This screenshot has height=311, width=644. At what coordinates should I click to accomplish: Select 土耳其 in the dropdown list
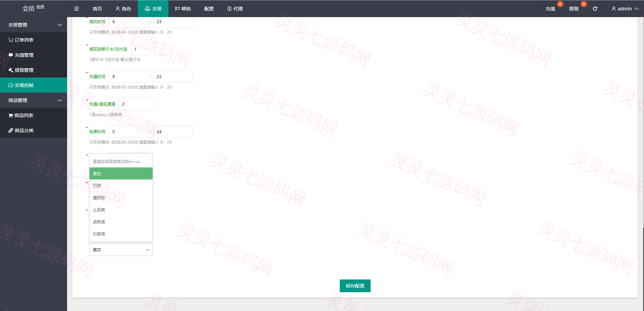(121, 210)
